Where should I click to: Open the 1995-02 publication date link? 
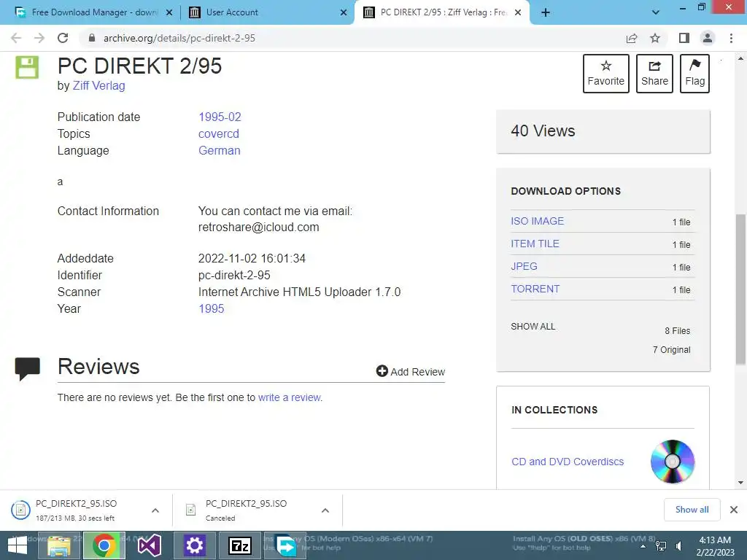coord(220,117)
